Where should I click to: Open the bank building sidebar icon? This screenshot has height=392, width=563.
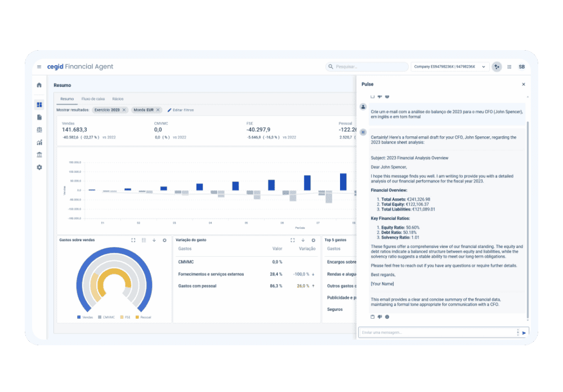pos(39,155)
